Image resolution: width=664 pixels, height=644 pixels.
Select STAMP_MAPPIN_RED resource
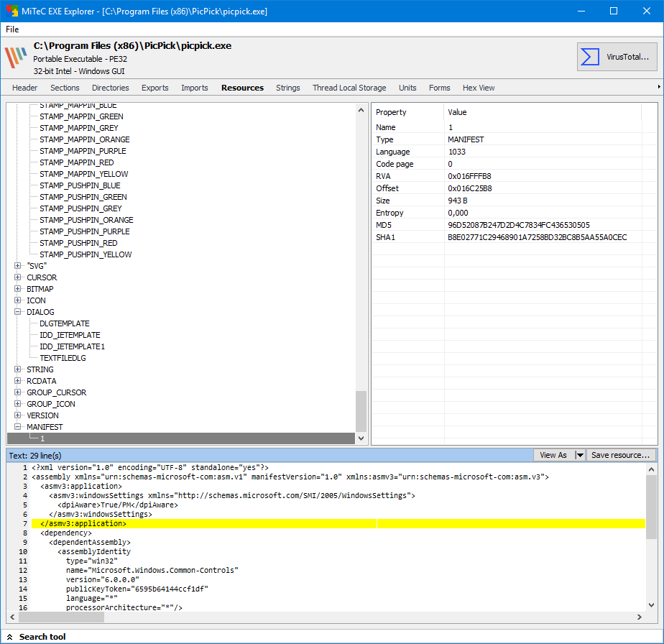click(77, 162)
